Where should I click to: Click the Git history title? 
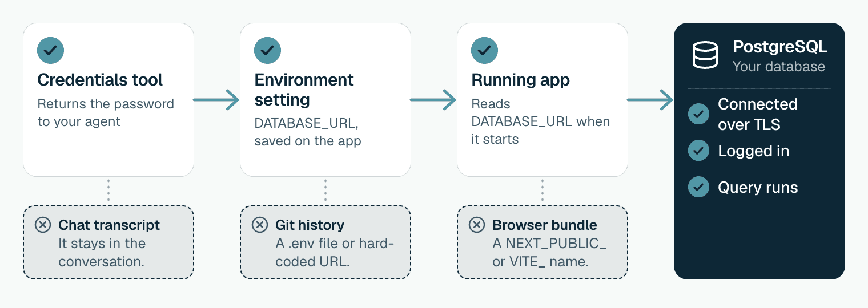click(x=310, y=225)
